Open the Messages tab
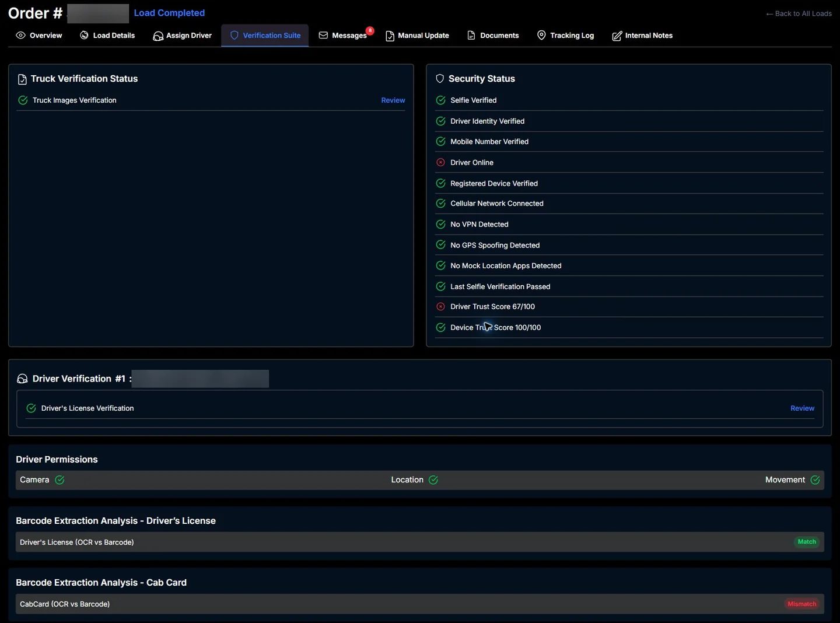840x623 pixels. tap(343, 36)
